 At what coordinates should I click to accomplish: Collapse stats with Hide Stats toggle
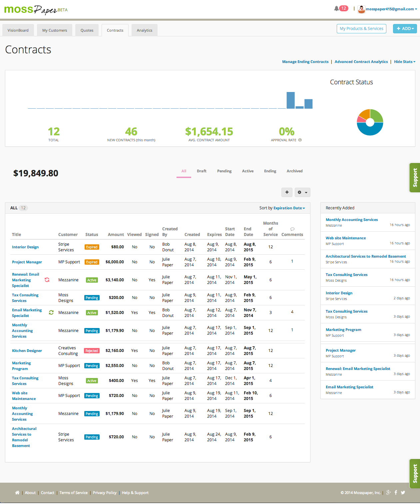[405, 62]
